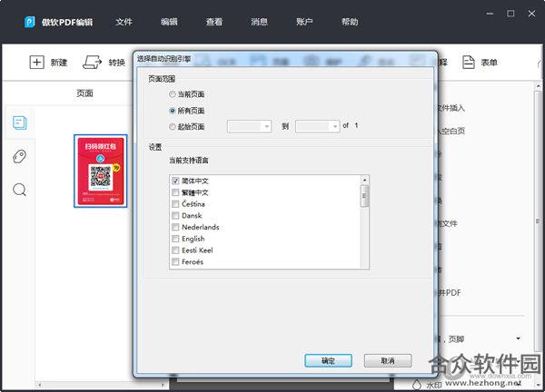Screen dimensions: 545x392
Task: Click the 取消 button
Action: [388, 361]
